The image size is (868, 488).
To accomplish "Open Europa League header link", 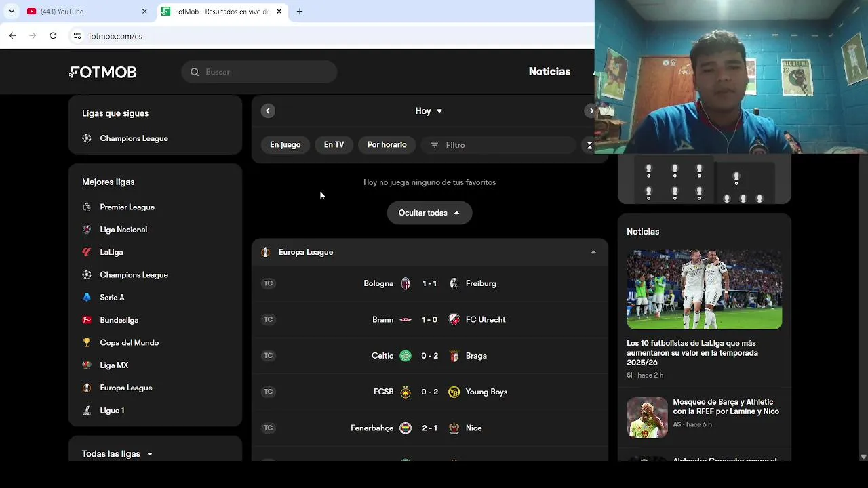I will coord(306,252).
